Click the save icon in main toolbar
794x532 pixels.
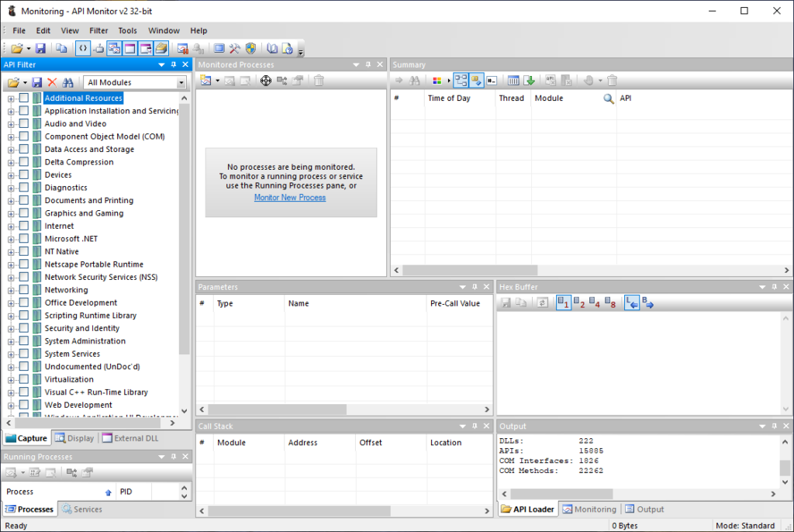click(x=41, y=48)
